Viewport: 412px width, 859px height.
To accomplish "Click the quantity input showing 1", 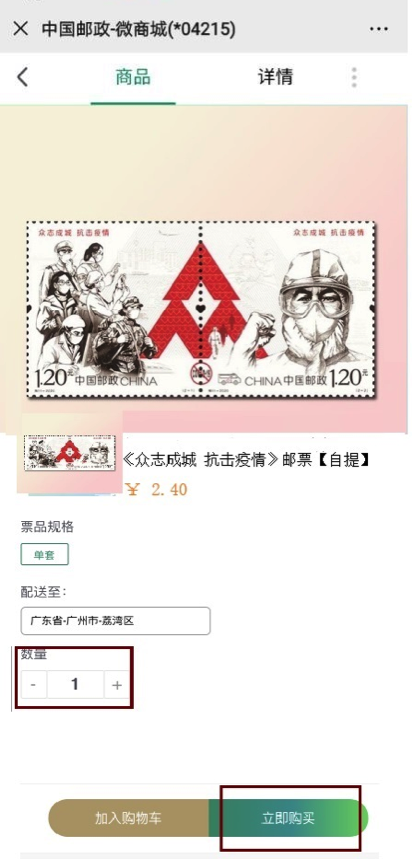I will click(x=75, y=685).
